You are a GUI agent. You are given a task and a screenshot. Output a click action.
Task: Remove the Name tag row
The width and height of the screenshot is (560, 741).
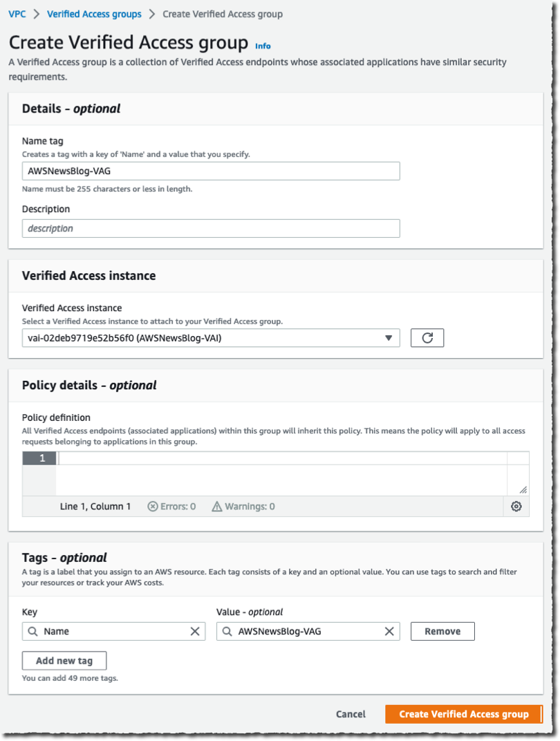coord(442,631)
